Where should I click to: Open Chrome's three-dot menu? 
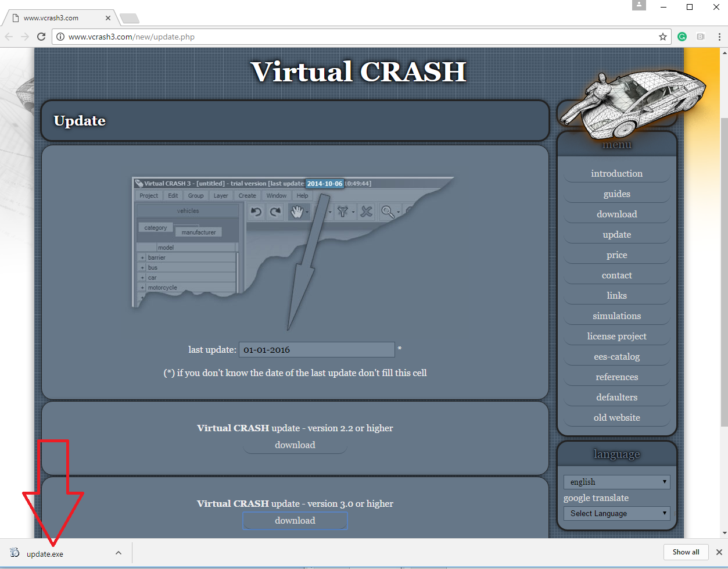pos(720,37)
